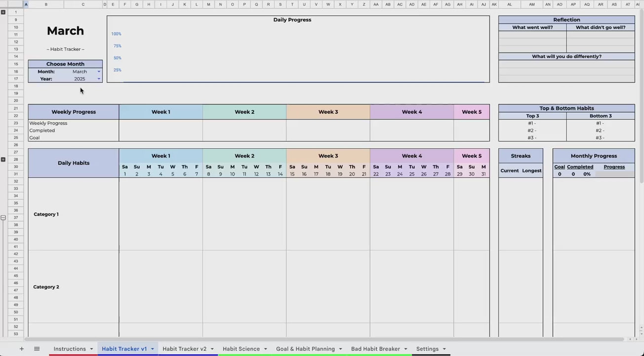Expand the row group near row 28
This screenshot has width=644, height=356.
(x=3, y=159)
